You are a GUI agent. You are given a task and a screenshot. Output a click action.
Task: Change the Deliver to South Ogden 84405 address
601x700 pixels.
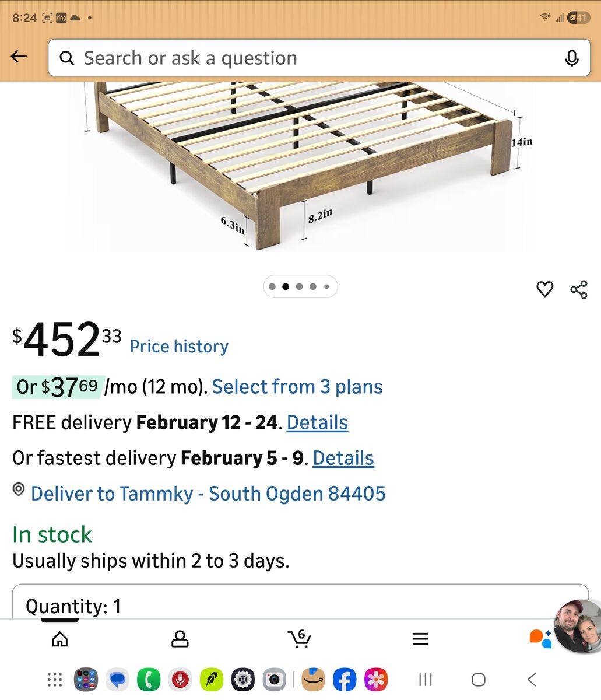click(208, 494)
